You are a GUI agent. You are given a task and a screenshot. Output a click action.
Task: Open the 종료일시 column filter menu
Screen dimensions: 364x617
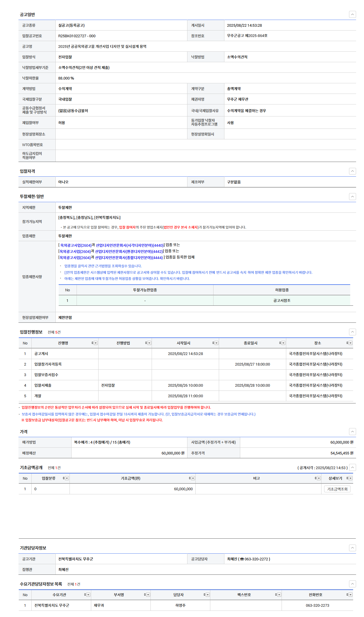tap(283, 343)
